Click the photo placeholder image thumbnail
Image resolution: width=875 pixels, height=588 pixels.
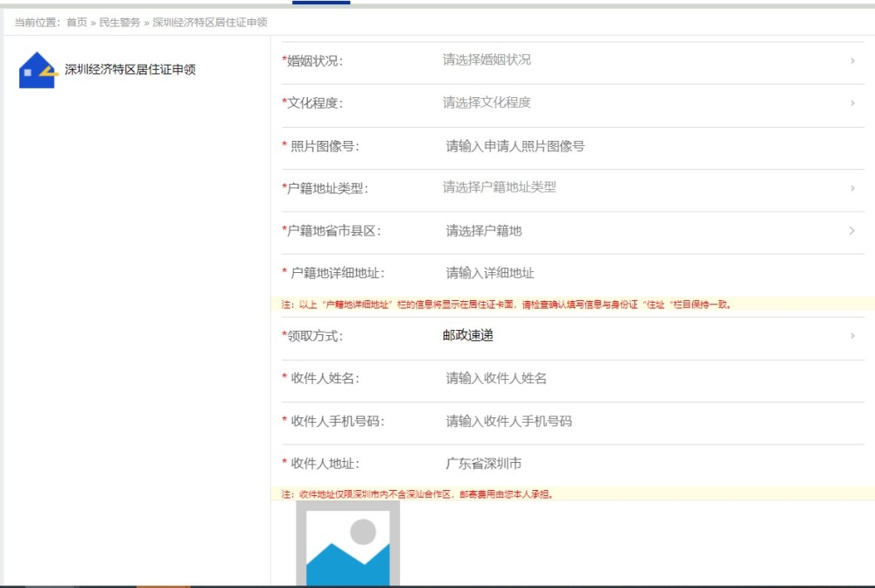point(347,543)
